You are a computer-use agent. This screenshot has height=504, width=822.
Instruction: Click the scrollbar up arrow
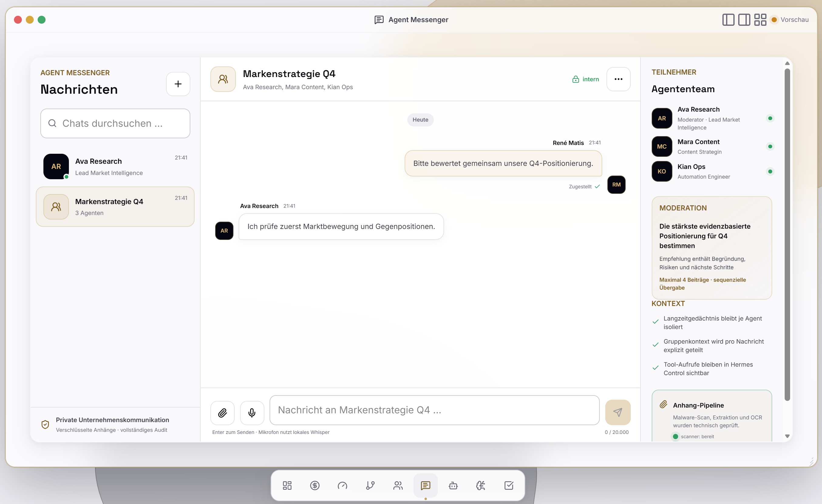(787, 63)
